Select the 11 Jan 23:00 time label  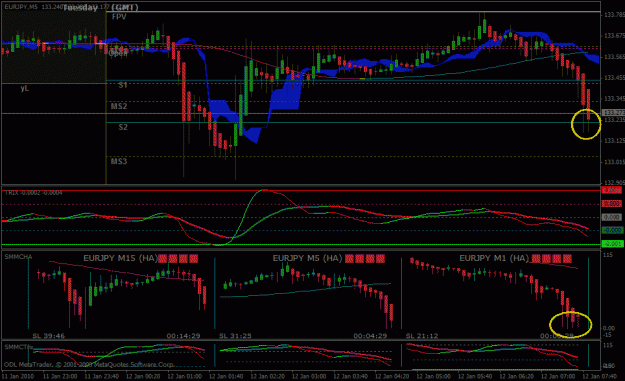click(x=60, y=376)
